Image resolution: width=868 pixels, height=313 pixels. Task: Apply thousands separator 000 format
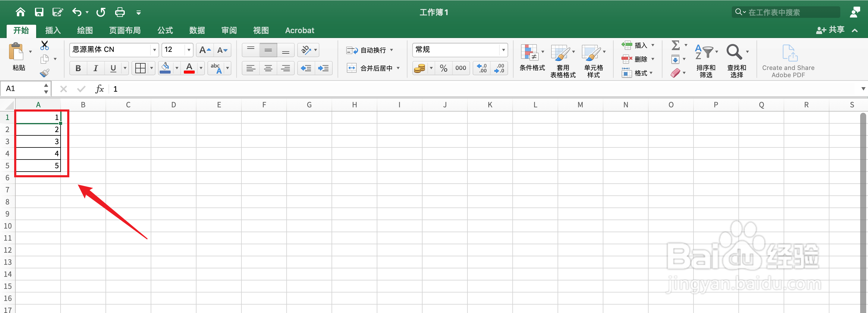pyautogui.click(x=461, y=68)
